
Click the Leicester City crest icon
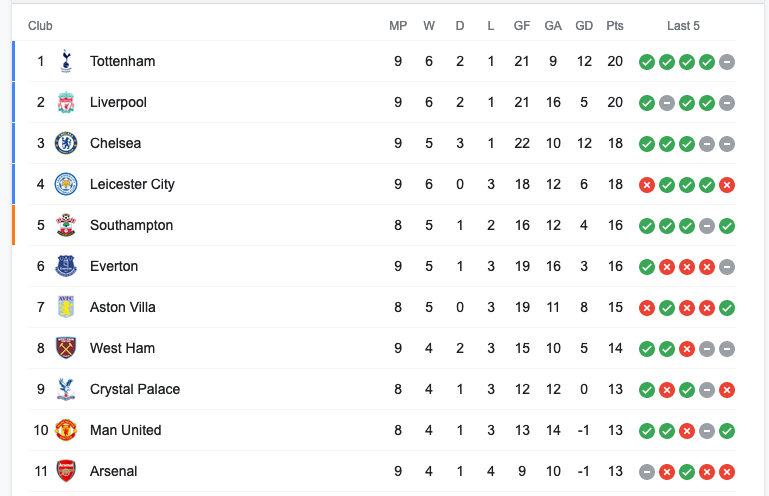[x=66, y=184]
